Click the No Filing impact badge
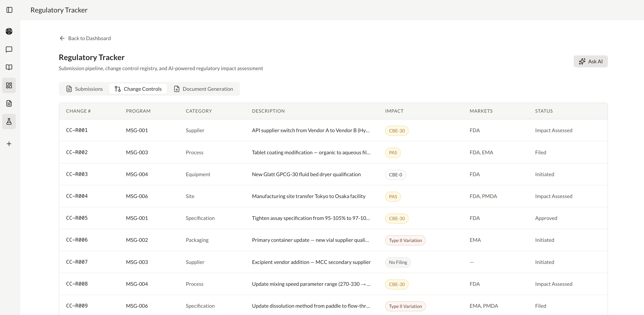 (x=398, y=262)
